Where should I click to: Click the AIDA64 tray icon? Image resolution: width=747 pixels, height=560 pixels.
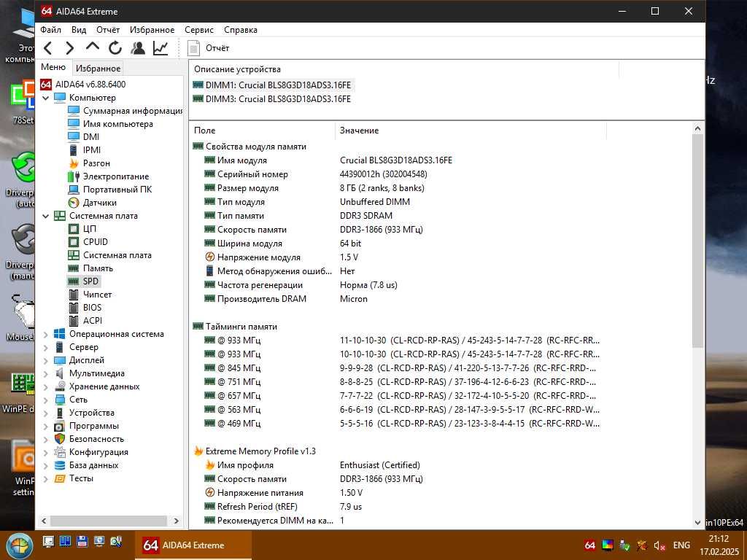[x=589, y=545]
